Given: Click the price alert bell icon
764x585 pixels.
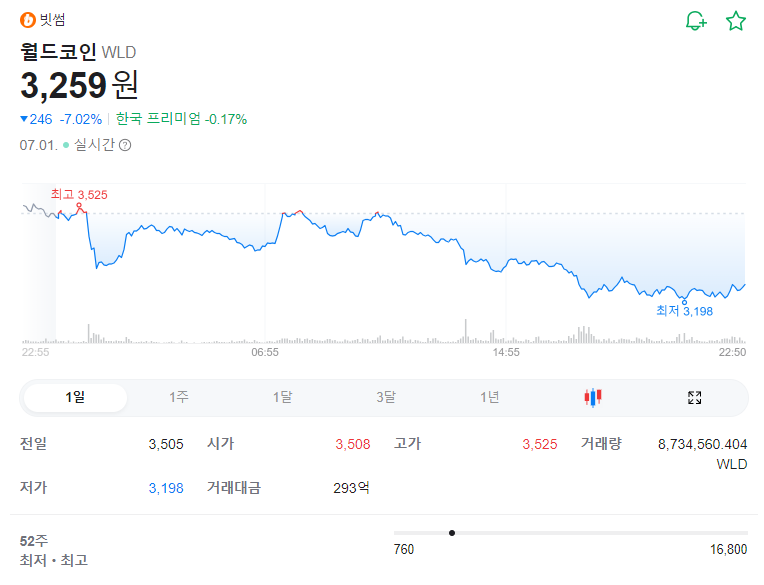Looking at the screenshot, I should coord(696,21).
